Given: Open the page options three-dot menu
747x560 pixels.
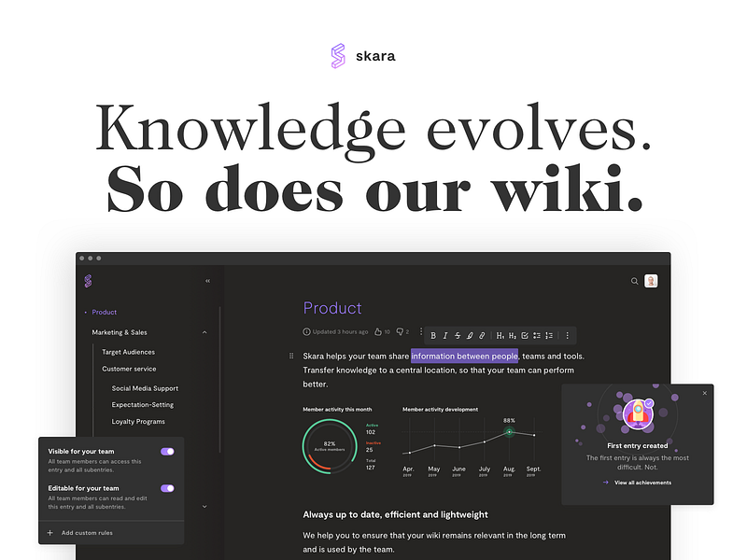Looking at the screenshot, I should (421, 331).
